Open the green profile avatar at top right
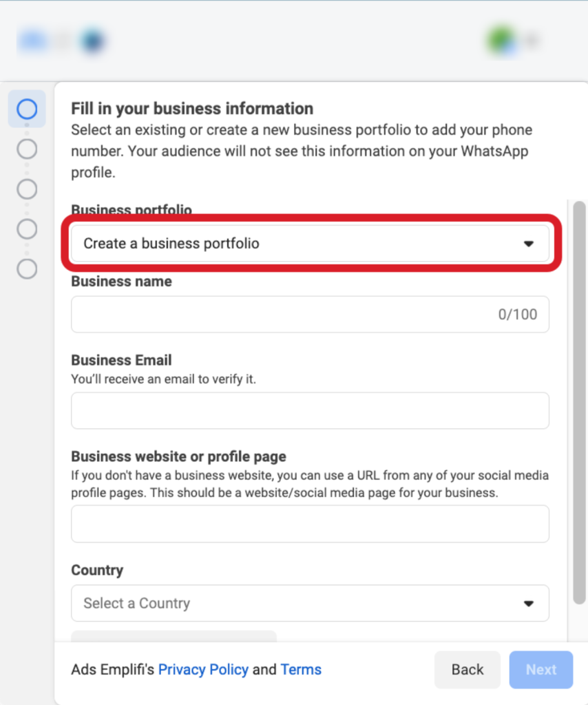The height and width of the screenshot is (705, 588). click(x=501, y=41)
